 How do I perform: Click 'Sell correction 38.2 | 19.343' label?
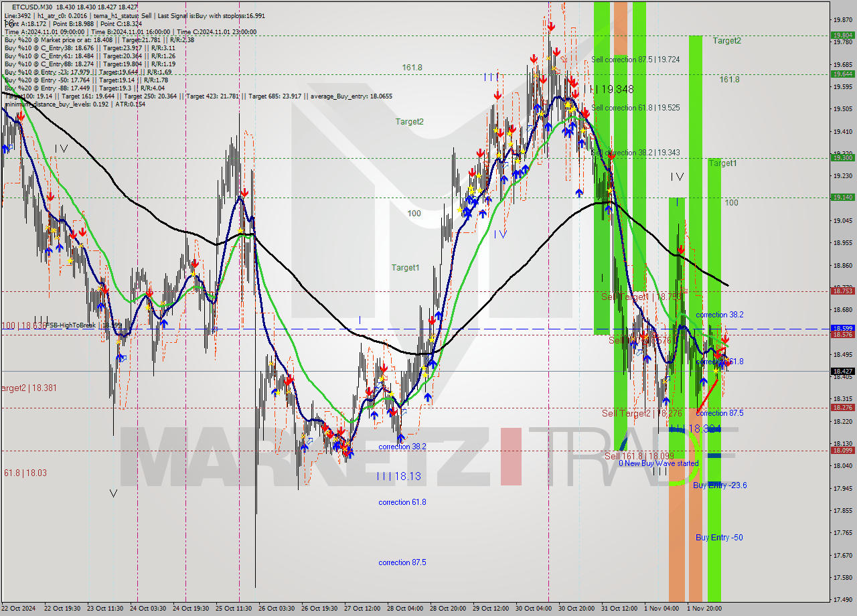tap(635, 153)
